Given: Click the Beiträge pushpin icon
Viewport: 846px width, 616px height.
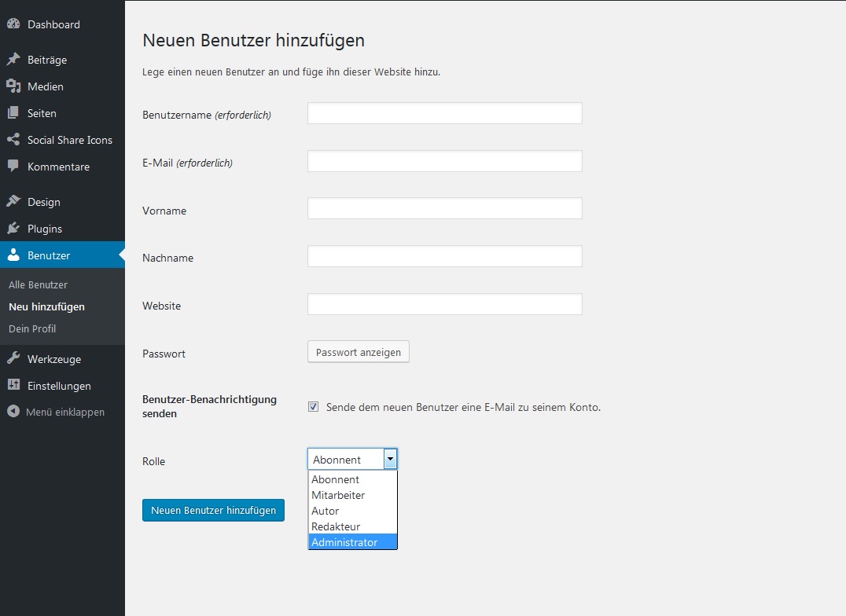Looking at the screenshot, I should coord(13,60).
